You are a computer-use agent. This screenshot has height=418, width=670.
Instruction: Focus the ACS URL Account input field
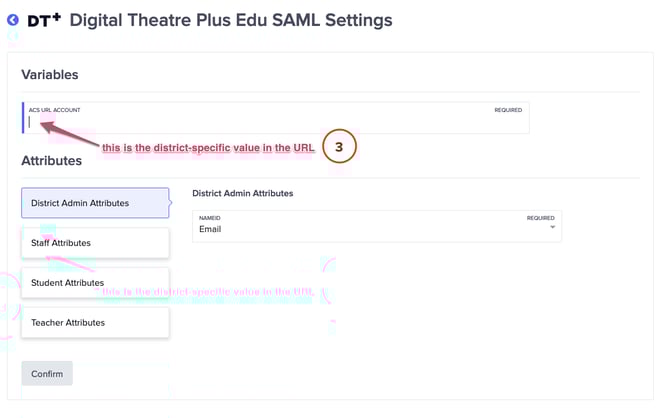coord(275,123)
